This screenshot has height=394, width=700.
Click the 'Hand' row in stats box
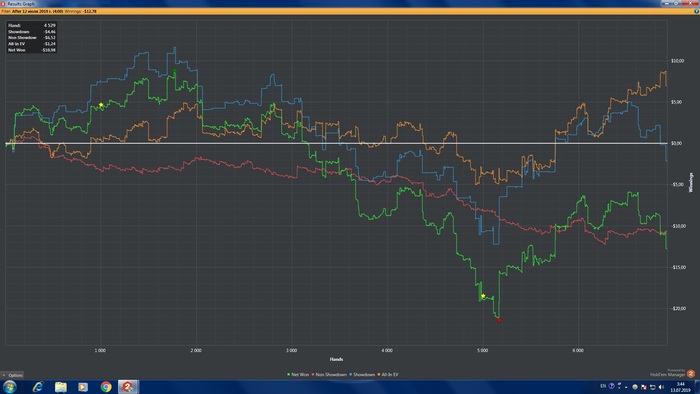click(32, 25)
